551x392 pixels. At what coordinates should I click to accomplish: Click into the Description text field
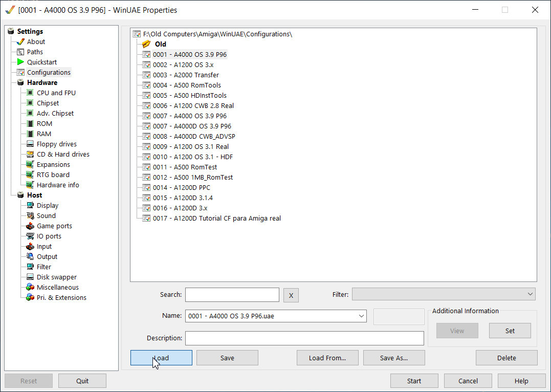point(305,338)
